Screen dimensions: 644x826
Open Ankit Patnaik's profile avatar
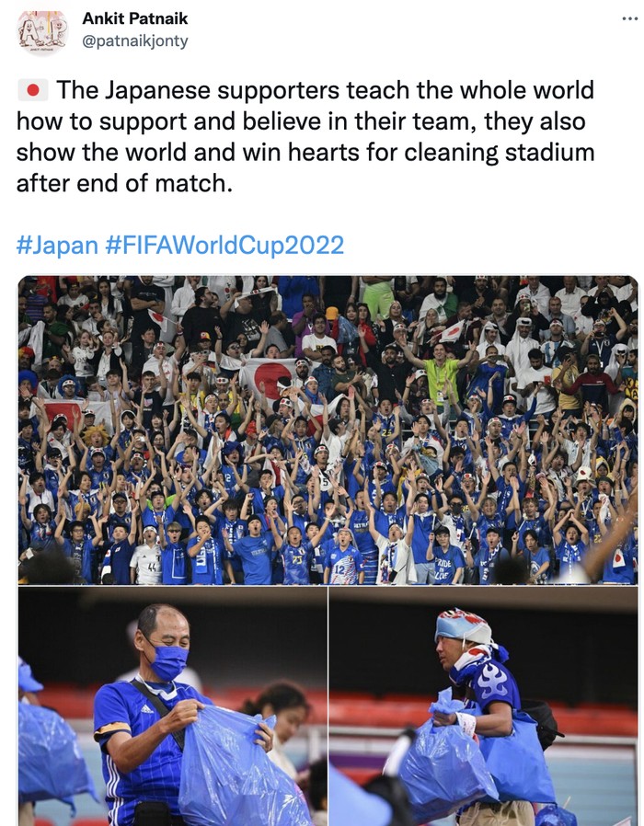click(x=42, y=33)
